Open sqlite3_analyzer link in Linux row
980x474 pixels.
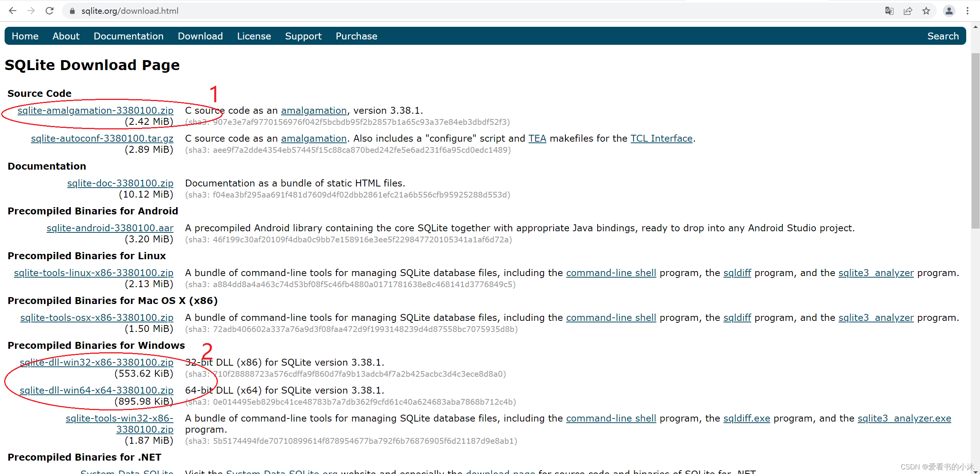876,273
